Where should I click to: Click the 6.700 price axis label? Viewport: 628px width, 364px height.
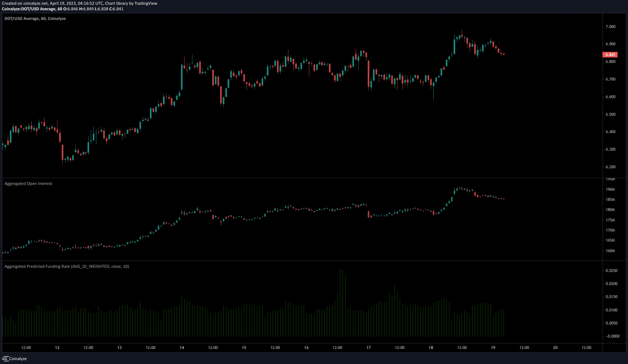point(610,79)
